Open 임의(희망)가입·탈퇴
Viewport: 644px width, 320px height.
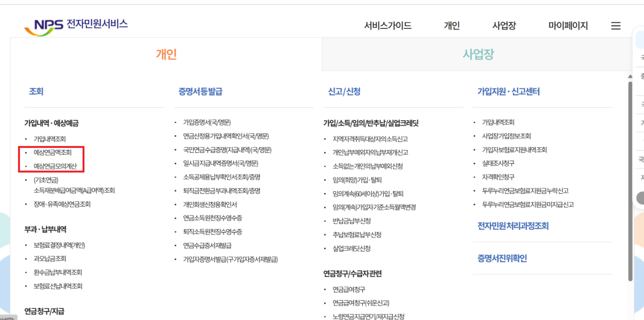(x=357, y=180)
